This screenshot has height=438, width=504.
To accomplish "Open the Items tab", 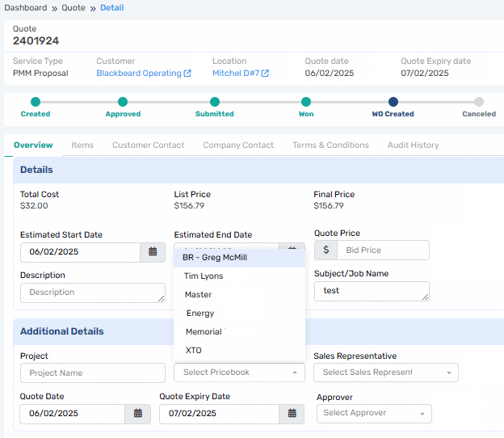I will 82,145.
